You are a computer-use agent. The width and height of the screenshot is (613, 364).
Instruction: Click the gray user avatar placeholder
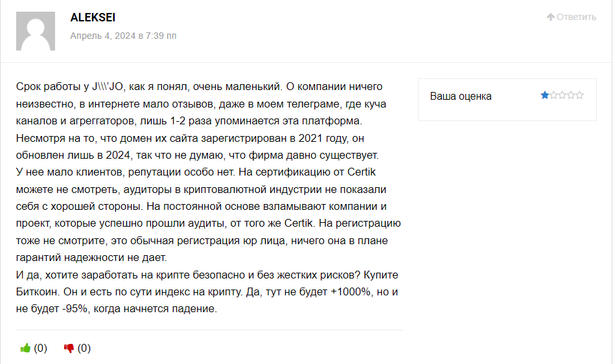36,31
